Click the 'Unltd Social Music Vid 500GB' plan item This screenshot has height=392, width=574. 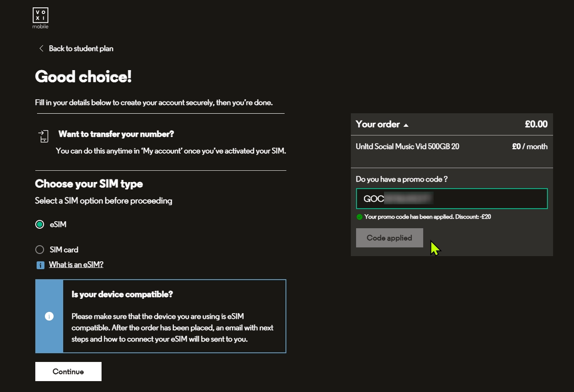[408, 146]
